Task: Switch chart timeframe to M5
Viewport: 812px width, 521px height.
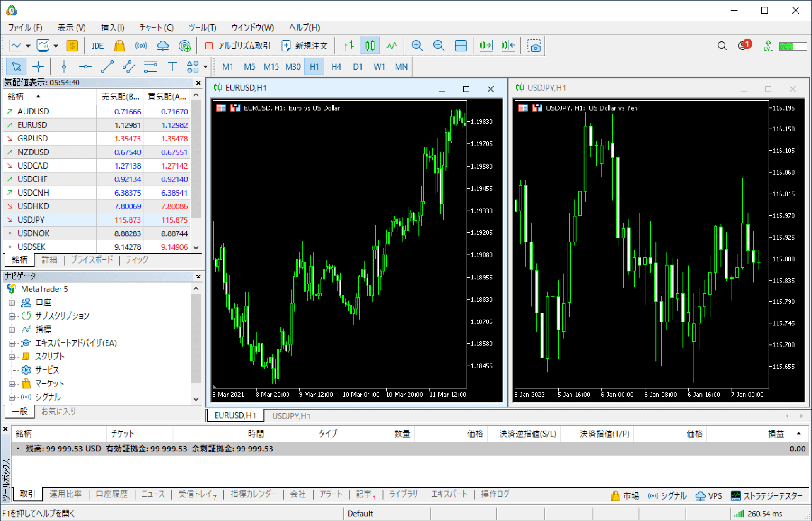Action: (x=249, y=67)
